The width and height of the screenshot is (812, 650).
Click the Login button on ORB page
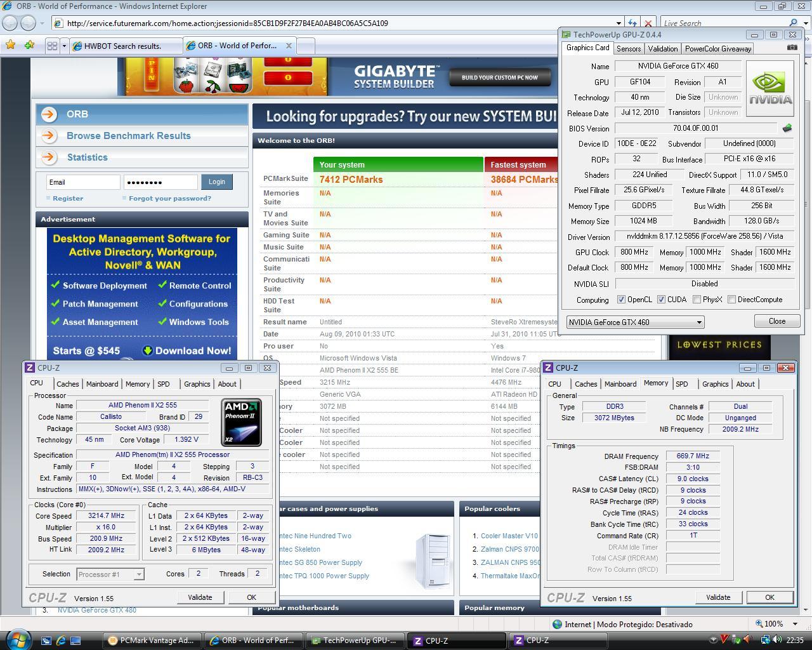coord(217,182)
